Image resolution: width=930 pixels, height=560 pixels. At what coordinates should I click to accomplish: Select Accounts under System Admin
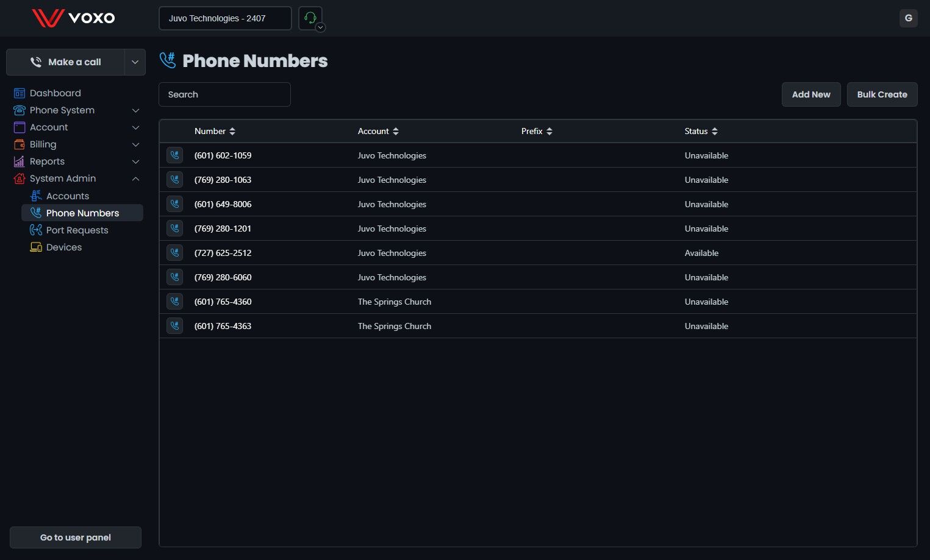click(x=68, y=196)
